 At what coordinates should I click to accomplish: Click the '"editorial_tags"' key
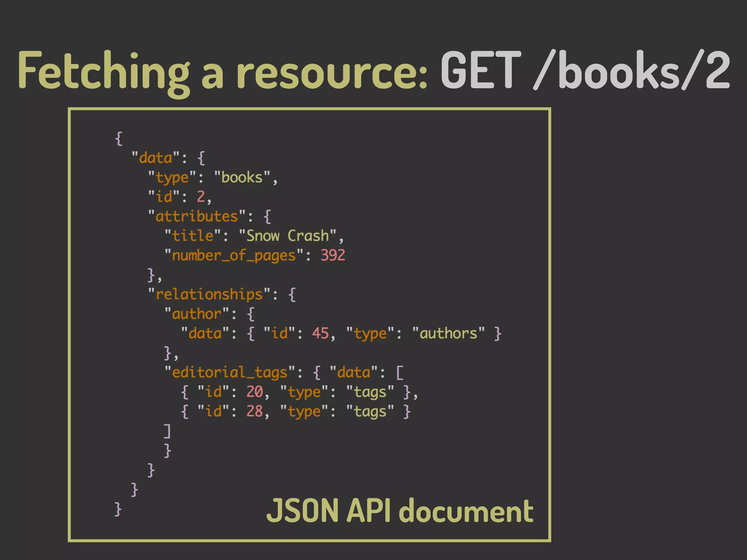pos(230,373)
